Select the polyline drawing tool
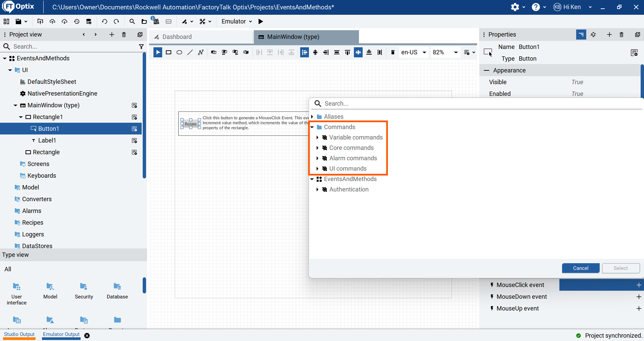Image resolution: width=644 pixels, height=341 pixels. [201, 52]
